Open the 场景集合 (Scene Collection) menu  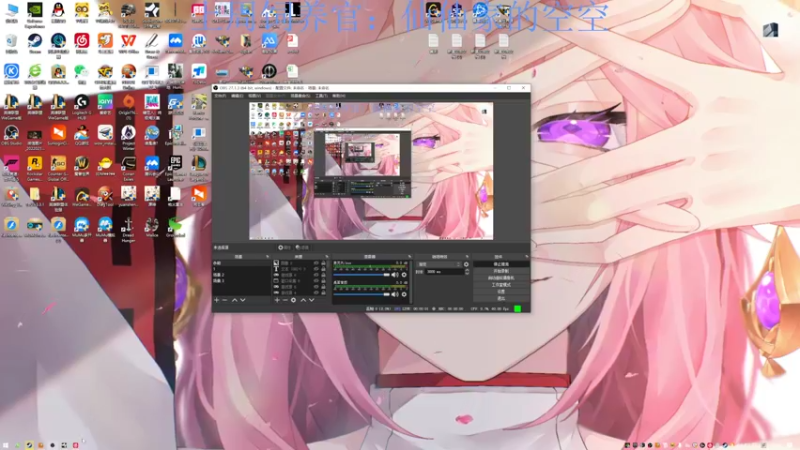(x=301, y=95)
